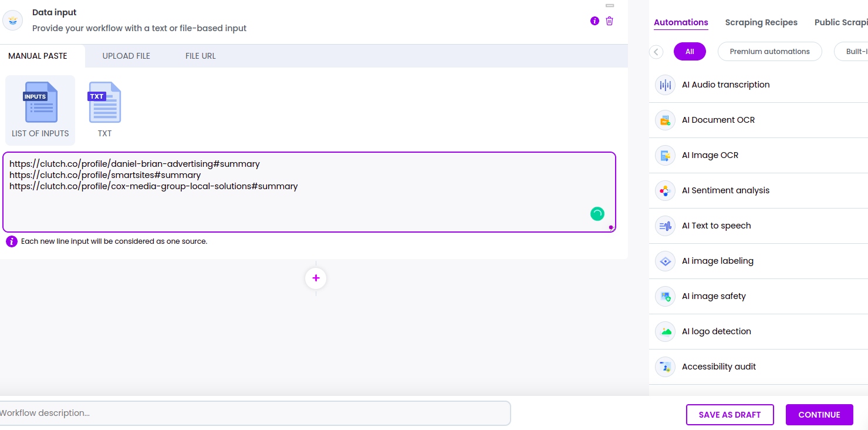The width and height of the screenshot is (868, 430).
Task: Switch to FILE URL tab
Action: [x=201, y=56]
